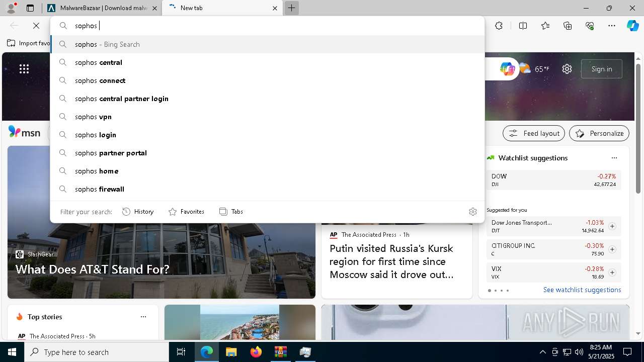Screen dimensions: 644x362
Task: Open WinRAR taskbar icon
Action: [x=280, y=352]
